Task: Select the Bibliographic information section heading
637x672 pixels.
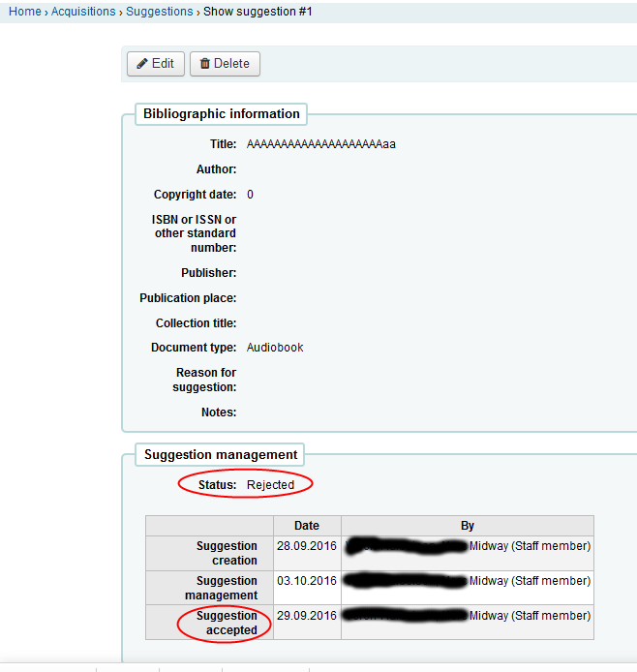Action: [221, 114]
